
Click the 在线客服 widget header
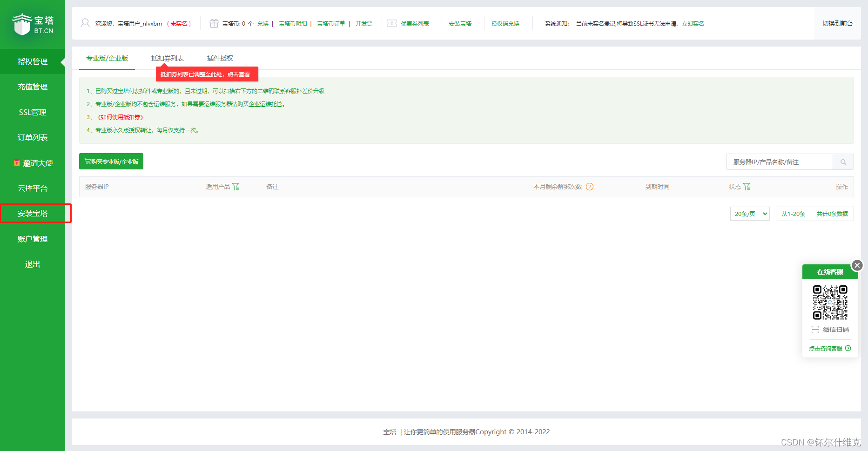[x=830, y=272]
